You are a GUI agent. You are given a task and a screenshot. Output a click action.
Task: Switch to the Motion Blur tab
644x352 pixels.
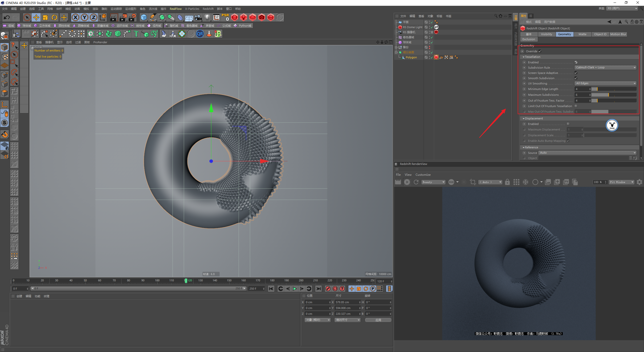point(618,34)
